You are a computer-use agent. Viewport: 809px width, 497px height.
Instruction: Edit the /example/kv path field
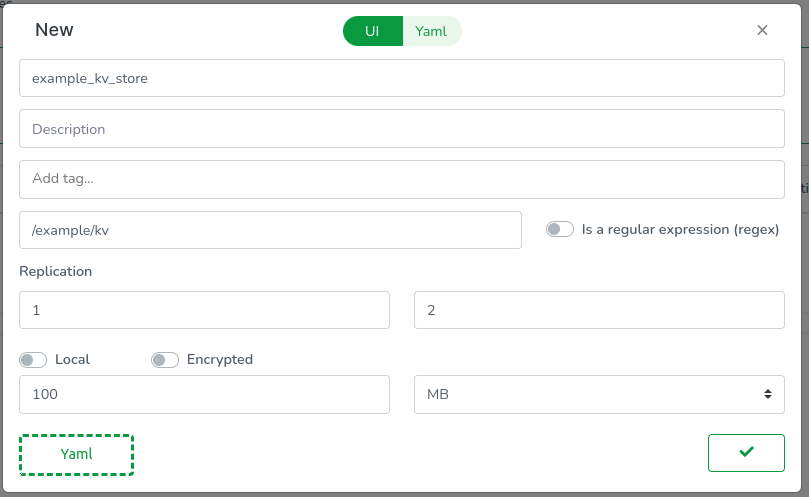270,230
